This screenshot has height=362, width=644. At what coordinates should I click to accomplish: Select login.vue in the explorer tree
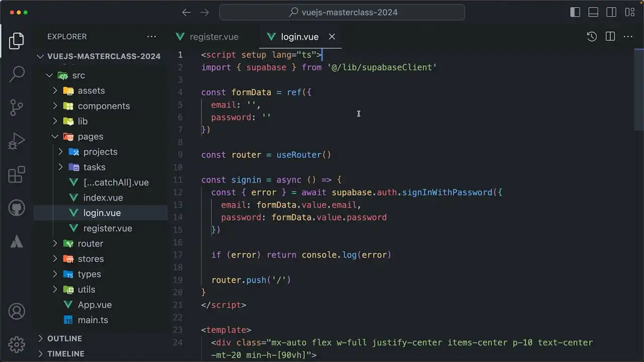101,213
